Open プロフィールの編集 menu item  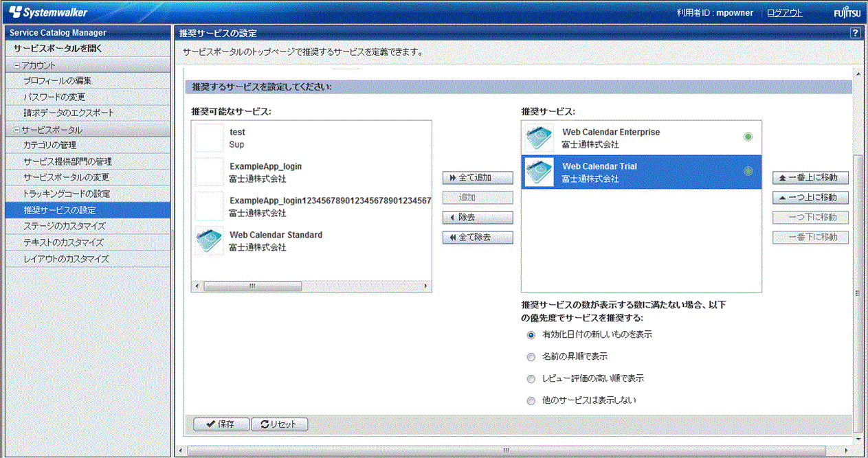click(x=88, y=81)
